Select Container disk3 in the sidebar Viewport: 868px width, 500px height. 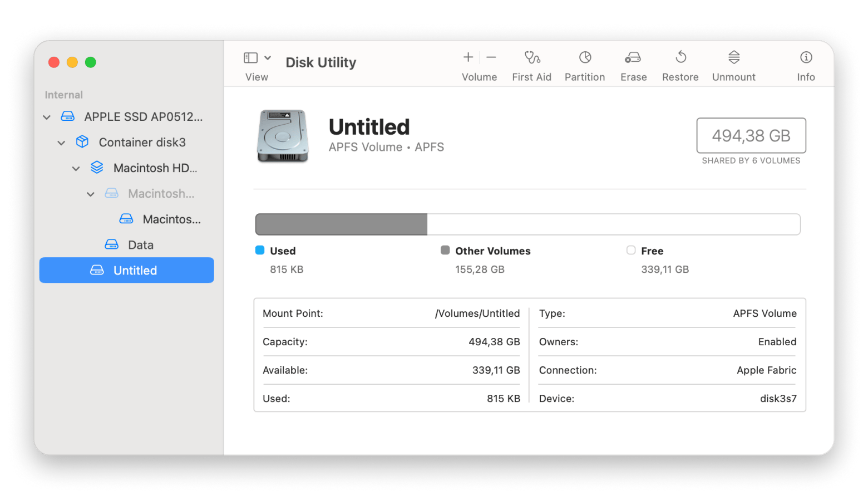[x=142, y=143]
